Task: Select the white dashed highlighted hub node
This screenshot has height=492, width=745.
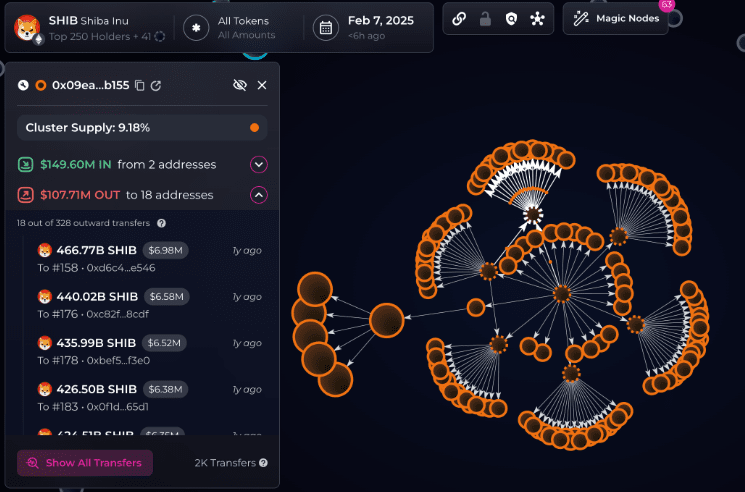Action: tap(533, 214)
